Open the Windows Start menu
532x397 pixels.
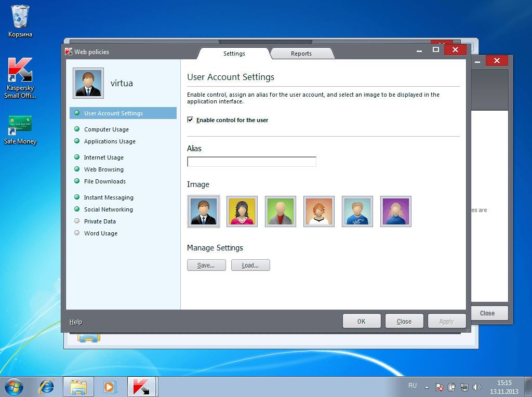[x=14, y=387]
